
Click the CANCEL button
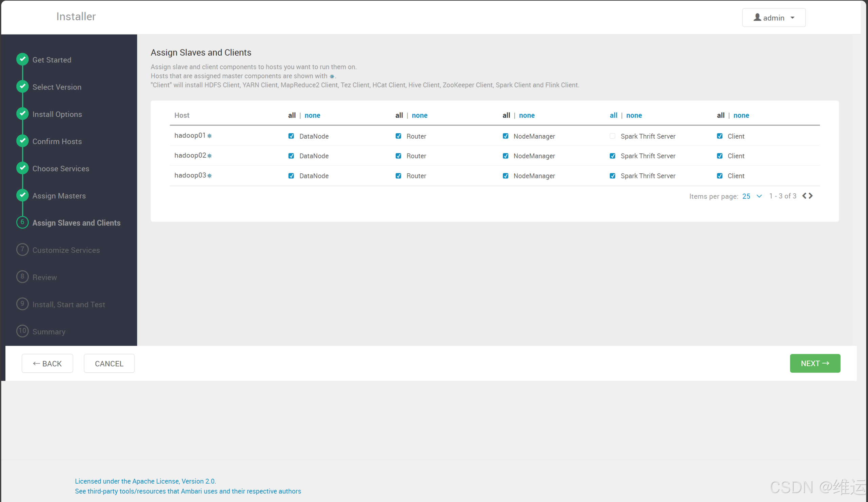[109, 363]
